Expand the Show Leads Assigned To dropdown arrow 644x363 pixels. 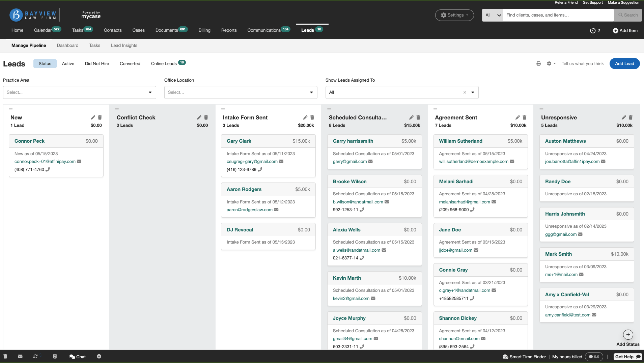(x=473, y=92)
